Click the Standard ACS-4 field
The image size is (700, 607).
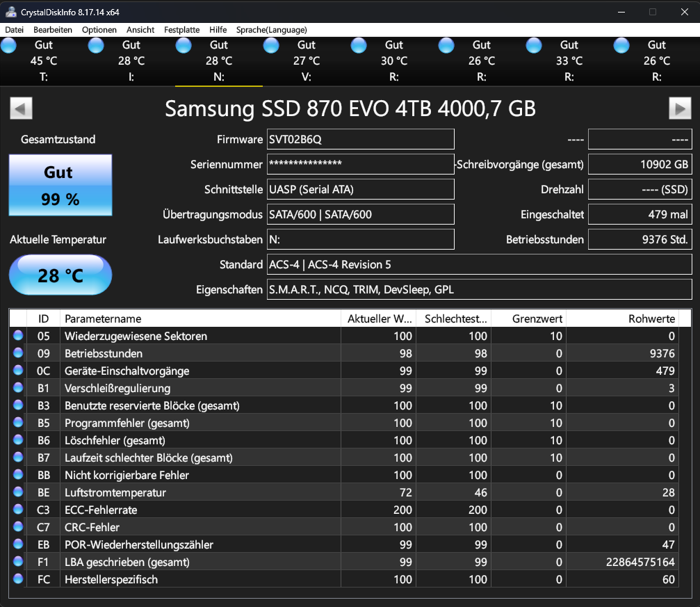coord(480,264)
